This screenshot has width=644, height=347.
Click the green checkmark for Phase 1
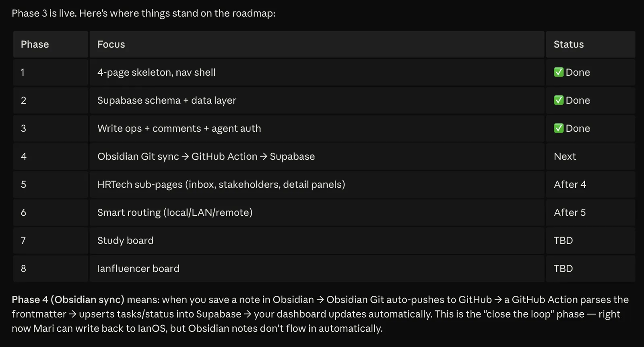558,72
